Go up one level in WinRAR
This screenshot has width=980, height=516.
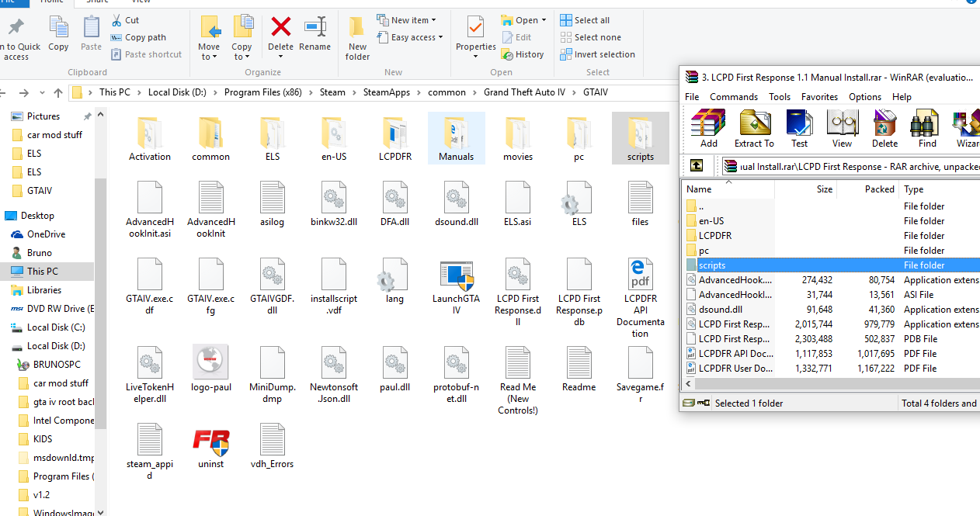pos(697,165)
